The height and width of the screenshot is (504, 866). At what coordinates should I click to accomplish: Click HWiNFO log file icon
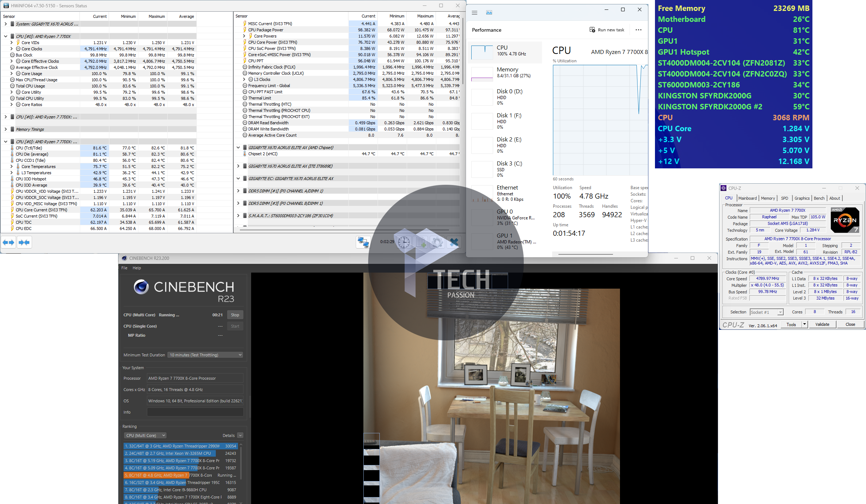click(421, 242)
